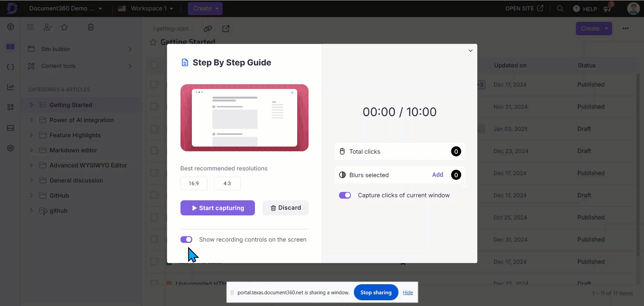Select the lowercase github shared folder
644x306 pixels.
(x=58, y=211)
